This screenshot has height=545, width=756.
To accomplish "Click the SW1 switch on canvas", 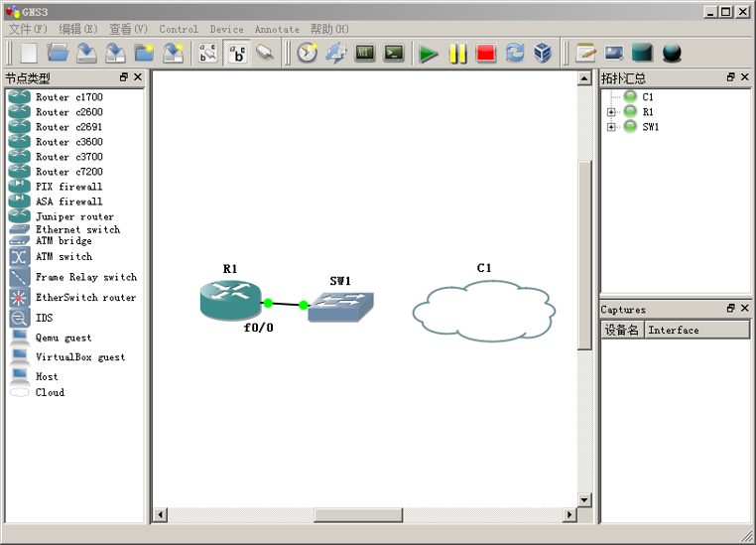I will (x=341, y=307).
